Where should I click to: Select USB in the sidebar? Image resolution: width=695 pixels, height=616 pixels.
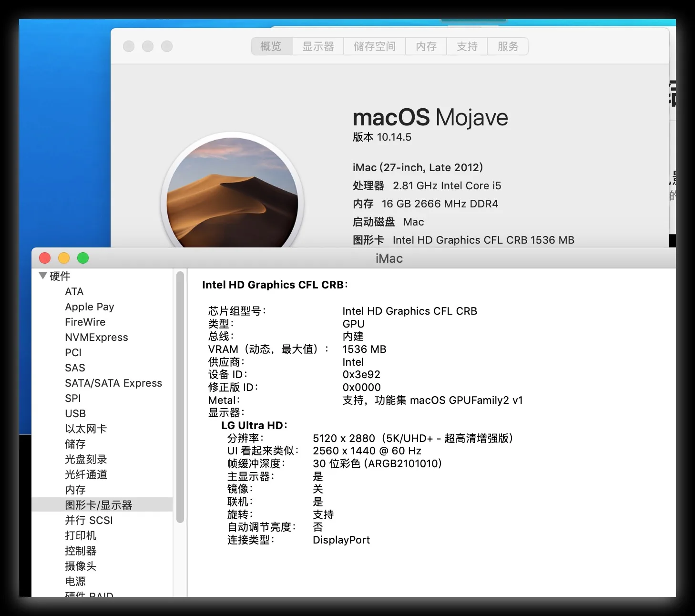tap(75, 413)
